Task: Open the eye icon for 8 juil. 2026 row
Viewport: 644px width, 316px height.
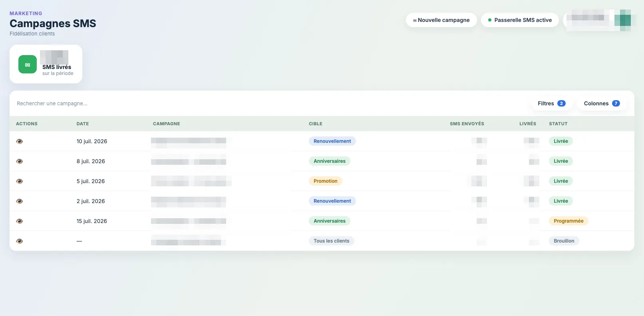Action: click(x=19, y=161)
